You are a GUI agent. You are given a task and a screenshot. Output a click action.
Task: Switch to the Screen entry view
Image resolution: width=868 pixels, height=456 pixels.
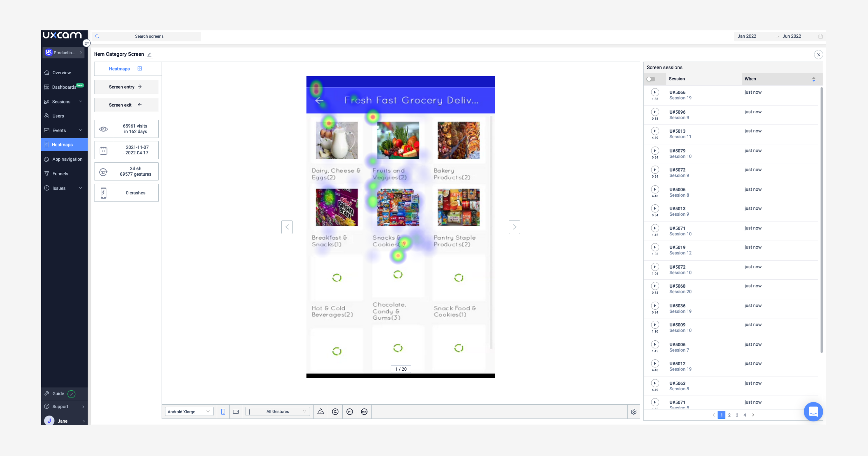(126, 87)
